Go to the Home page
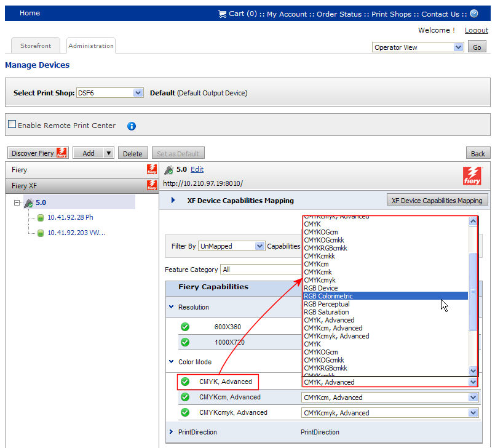495x448 pixels. [x=30, y=13]
